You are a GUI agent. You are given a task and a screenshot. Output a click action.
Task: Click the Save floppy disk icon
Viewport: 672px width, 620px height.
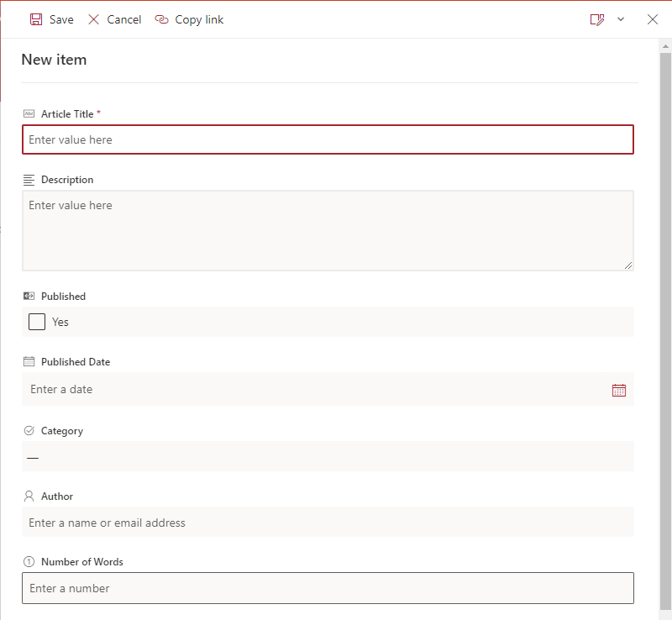(x=36, y=19)
